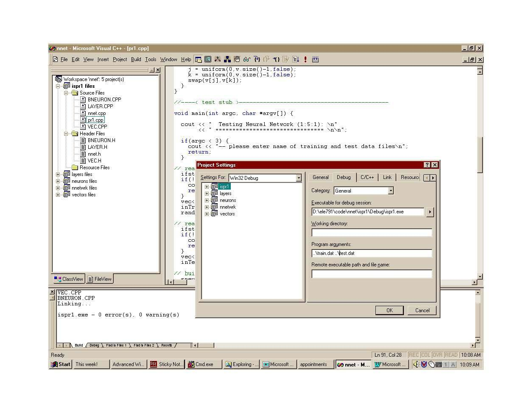Image resolution: width=532 pixels, height=411 pixels.
Task: Open nnet.cpp in the Source Files tree
Action: click(x=97, y=113)
